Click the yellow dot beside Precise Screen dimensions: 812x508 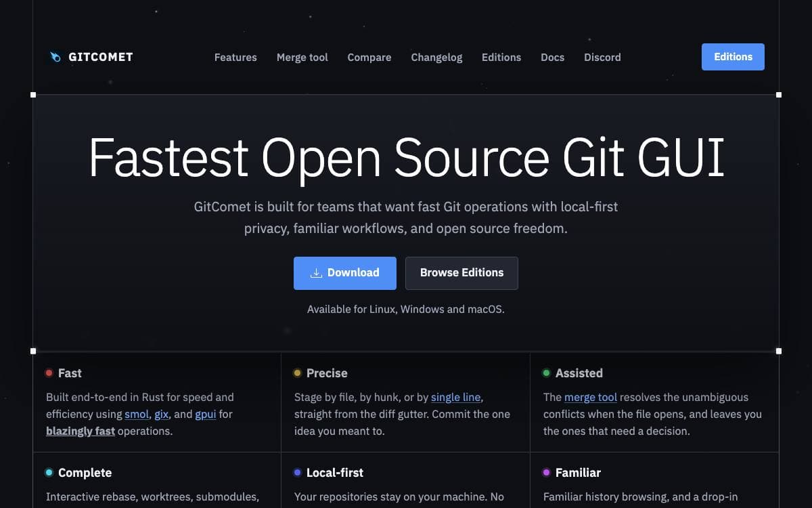coord(297,373)
